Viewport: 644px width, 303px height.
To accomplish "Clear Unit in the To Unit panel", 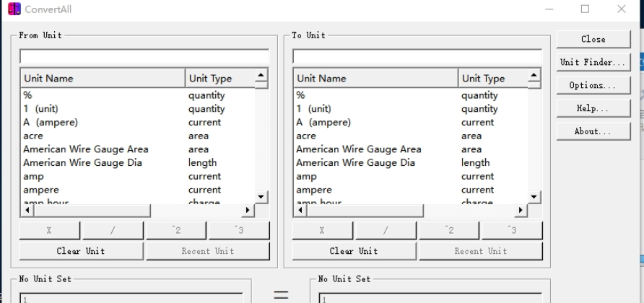I will click(x=354, y=251).
